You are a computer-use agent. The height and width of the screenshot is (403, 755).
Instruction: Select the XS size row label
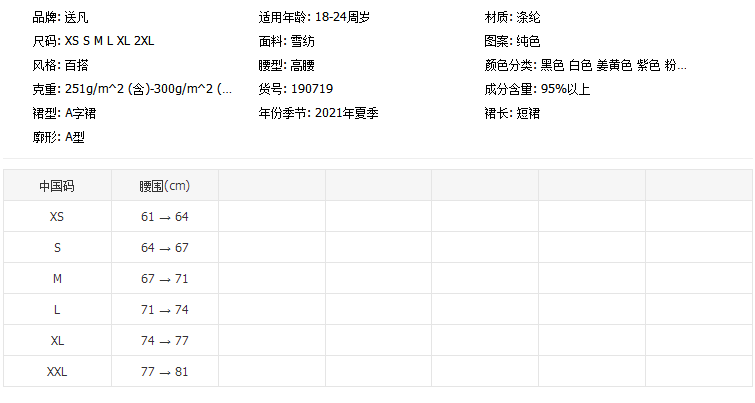(57, 217)
